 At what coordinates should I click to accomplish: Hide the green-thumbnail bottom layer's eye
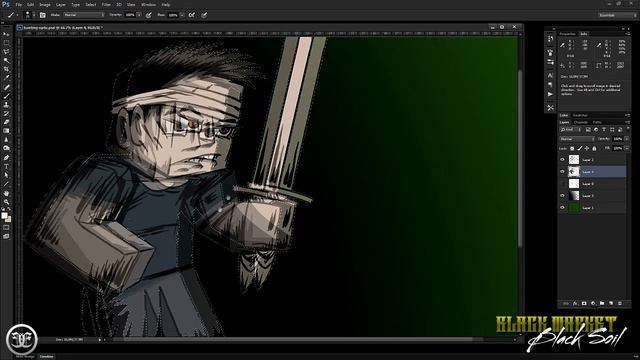click(x=562, y=208)
